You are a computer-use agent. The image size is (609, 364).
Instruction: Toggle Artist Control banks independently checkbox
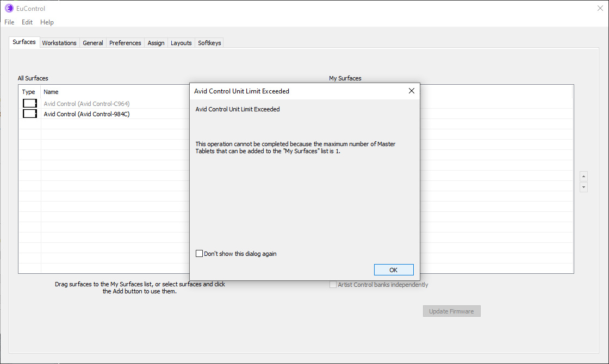pyautogui.click(x=333, y=285)
